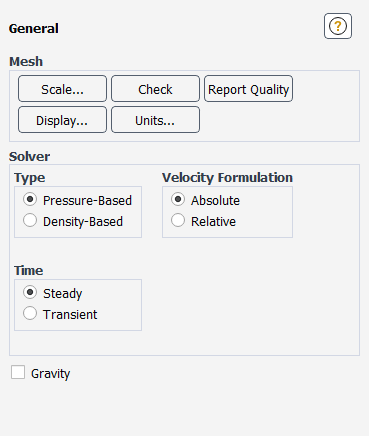This screenshot has height=436, width=369.
Task: Click the Report Quality button
Action: (248, 89)
